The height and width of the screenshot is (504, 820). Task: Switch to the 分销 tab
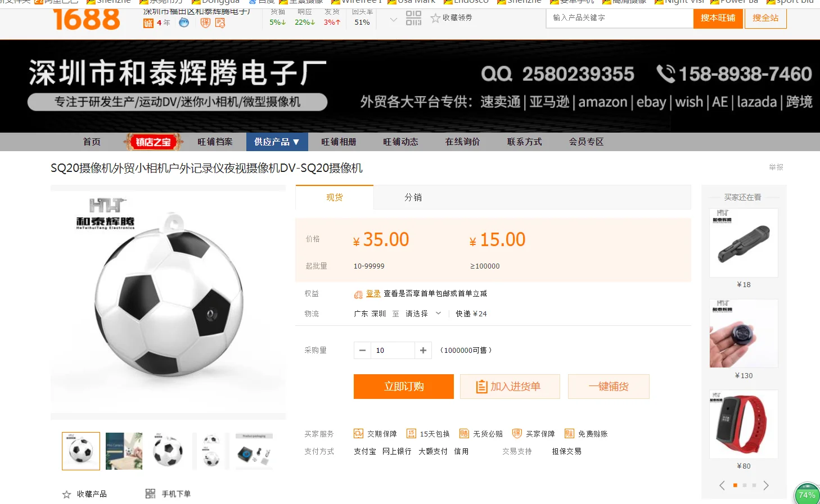click(413, 197)
